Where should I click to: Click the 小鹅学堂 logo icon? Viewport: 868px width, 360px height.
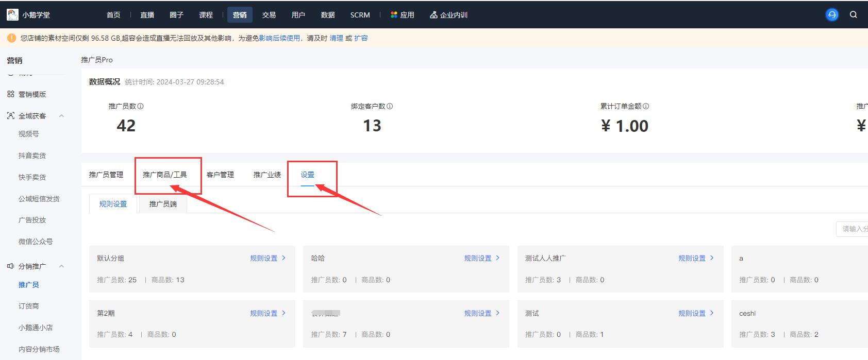(x=12, y=15)
